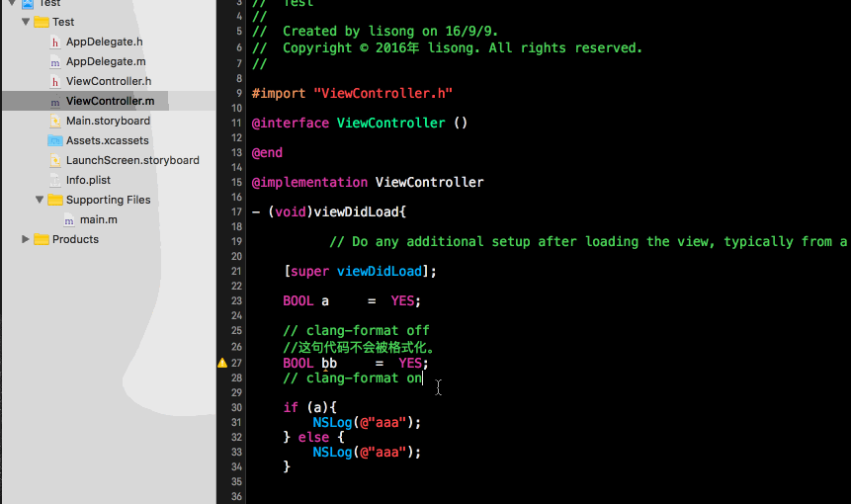Open Assets.xcassets catalog
Image resolution: width=851 pixels, height=504 pixels.
point(108,140)
